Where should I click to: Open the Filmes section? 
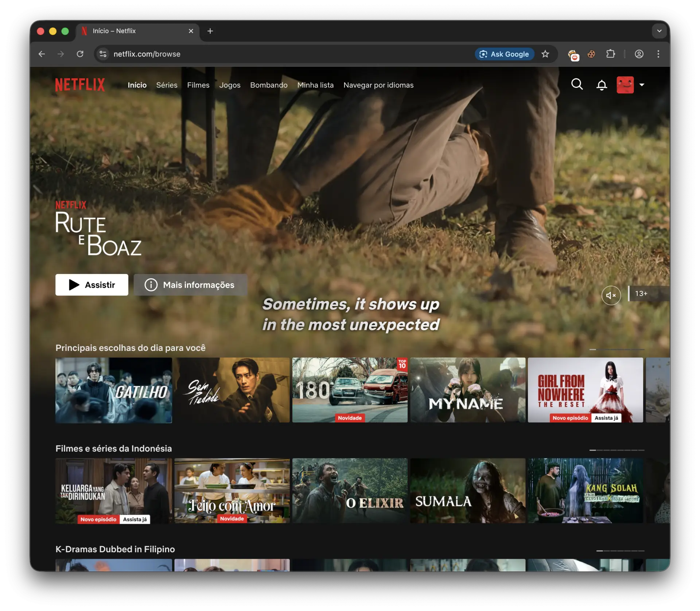click(x=198, y=85)
